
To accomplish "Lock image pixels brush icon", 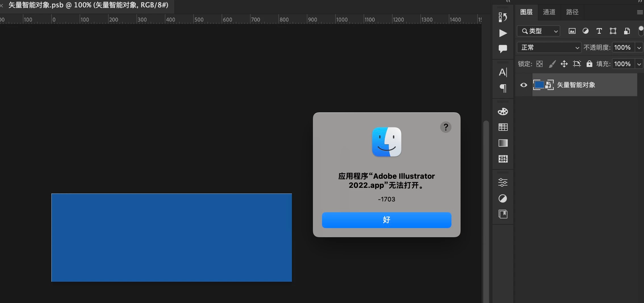I will tap(552, 64).
